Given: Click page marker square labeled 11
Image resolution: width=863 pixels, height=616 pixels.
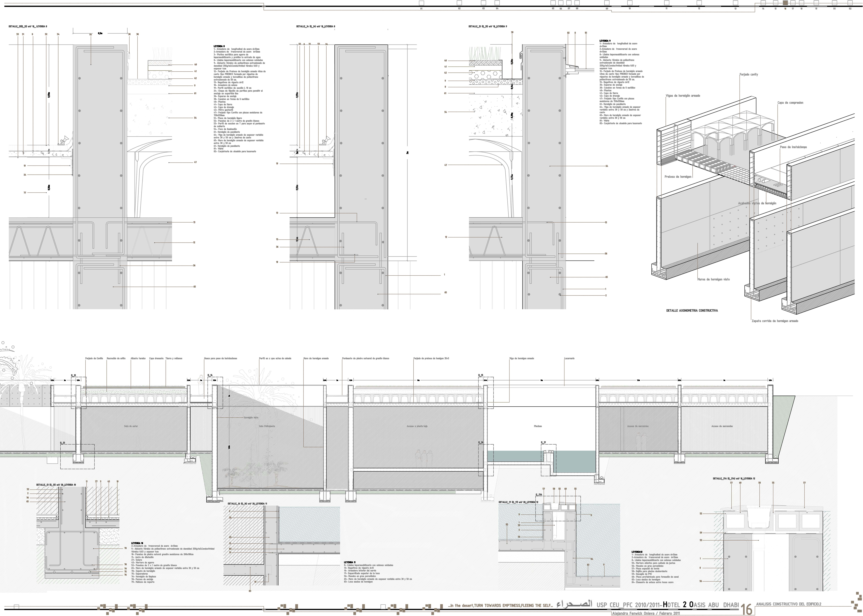Looking at the screenshot, I should (666, 3).
